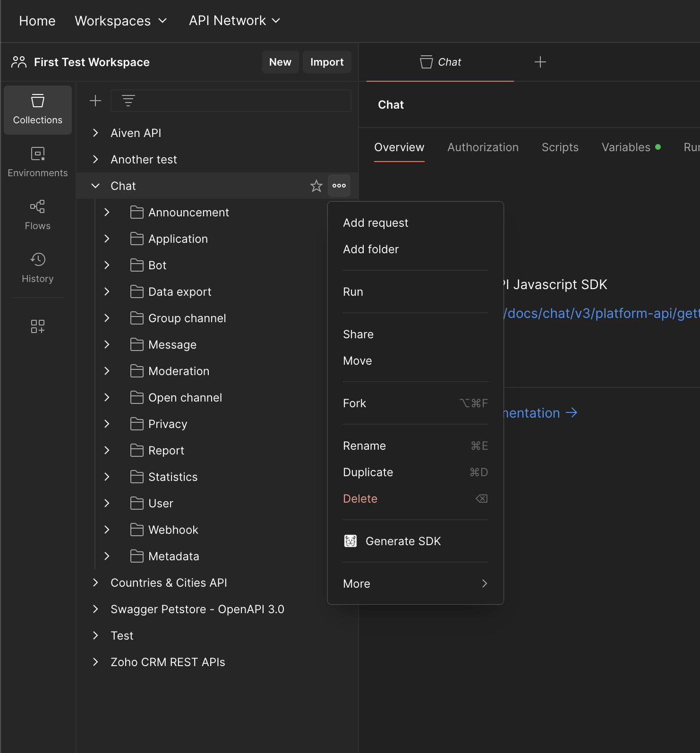Image resolution: width=700 pixels, height=753 pixels.
Task: Expand the Aiven API collection
Action: click(x=95, y=133)
